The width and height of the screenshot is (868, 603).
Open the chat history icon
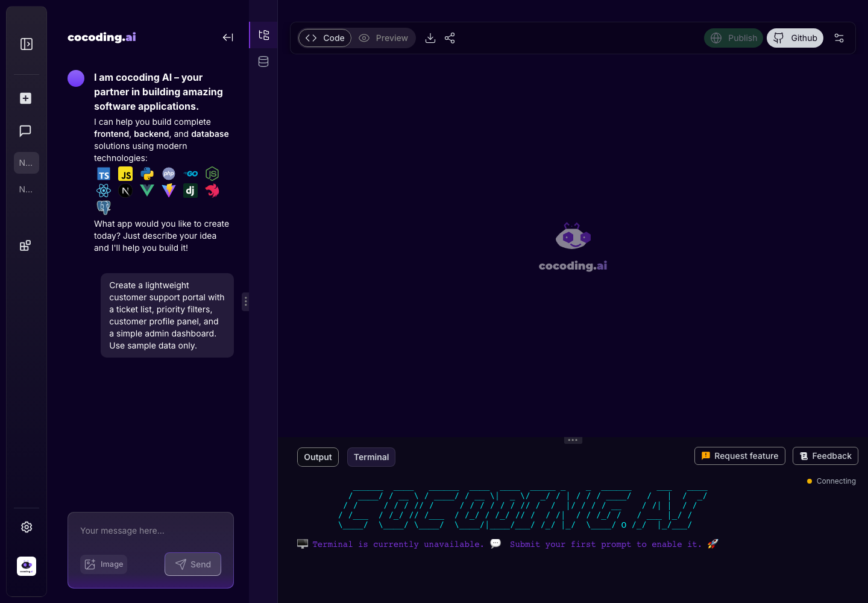coord(25,131)
